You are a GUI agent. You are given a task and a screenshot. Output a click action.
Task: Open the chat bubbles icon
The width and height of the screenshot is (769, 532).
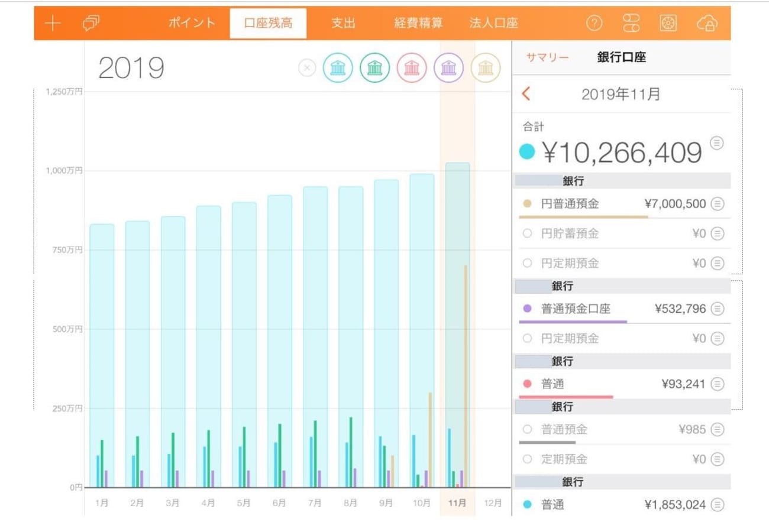pos(91,24)
